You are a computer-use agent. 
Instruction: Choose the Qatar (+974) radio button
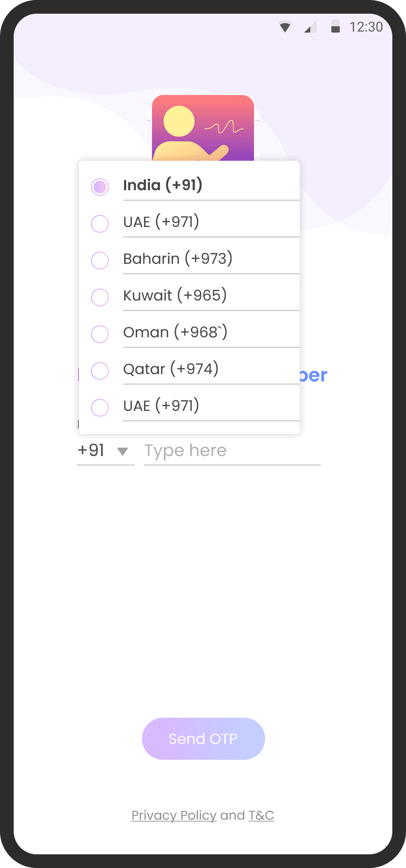pos(100,370)
